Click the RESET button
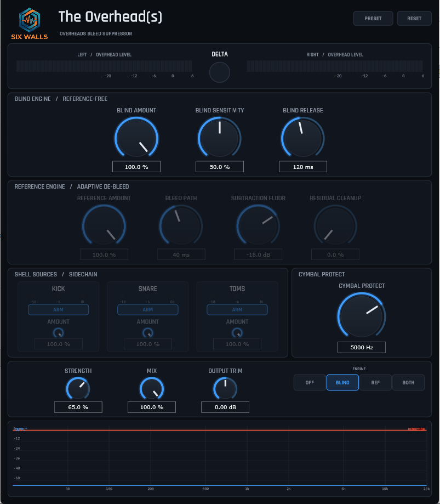The width and height of the screenshot is (440, 504). coord(414,18)
